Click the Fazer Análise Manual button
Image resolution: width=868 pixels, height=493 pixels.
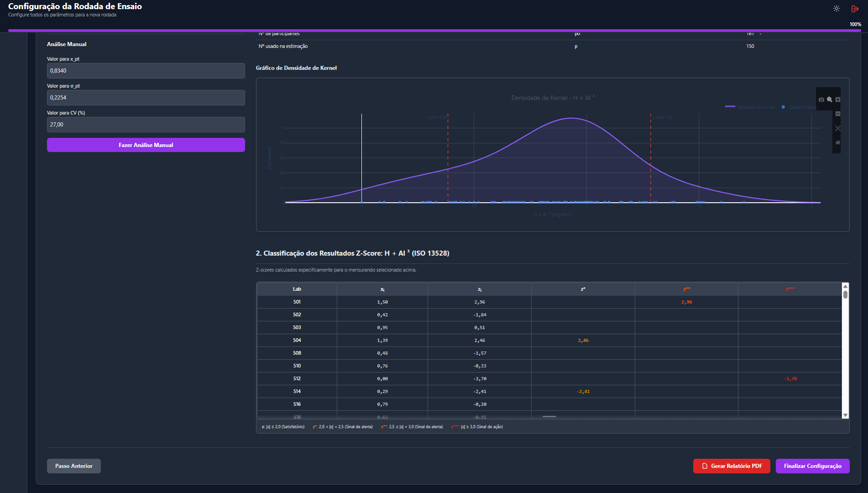tap(146, 145)
